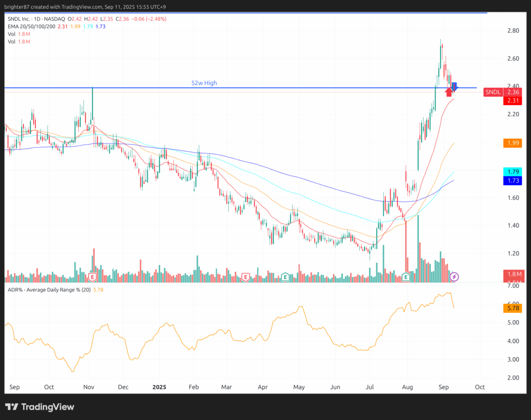Click the May label on time axis
Screen dimensions: 531x420
point(299,387)
